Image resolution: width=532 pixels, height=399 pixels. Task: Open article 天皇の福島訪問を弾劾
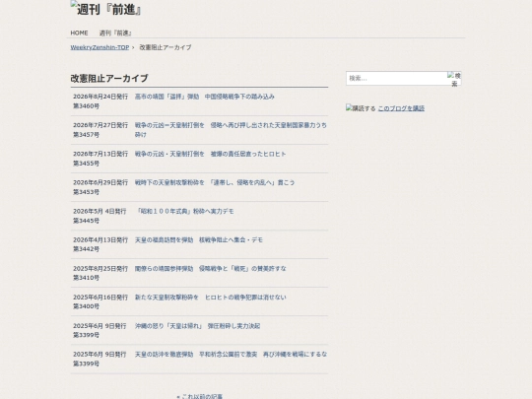[x=199, y=239]
